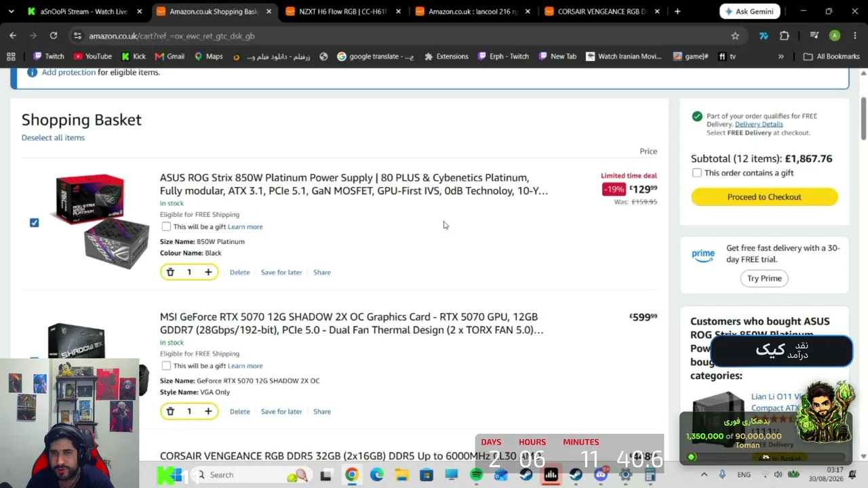
Task: Share the ASUS ROG Strix power supply
Action: pos(322,272)
